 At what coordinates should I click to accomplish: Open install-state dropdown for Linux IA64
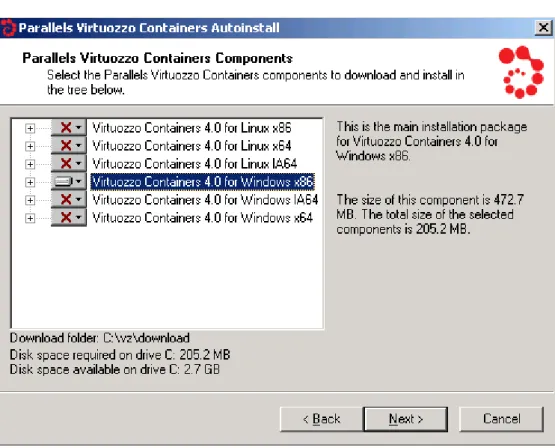coord(69,163)
